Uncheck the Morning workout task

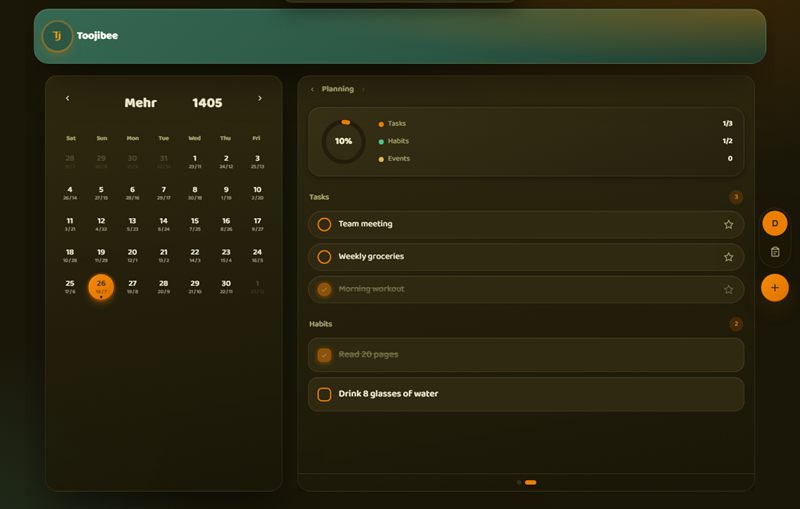[324, 290]
